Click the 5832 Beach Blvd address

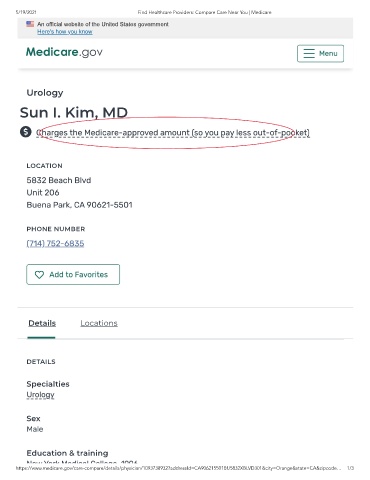tap(59, 180)
